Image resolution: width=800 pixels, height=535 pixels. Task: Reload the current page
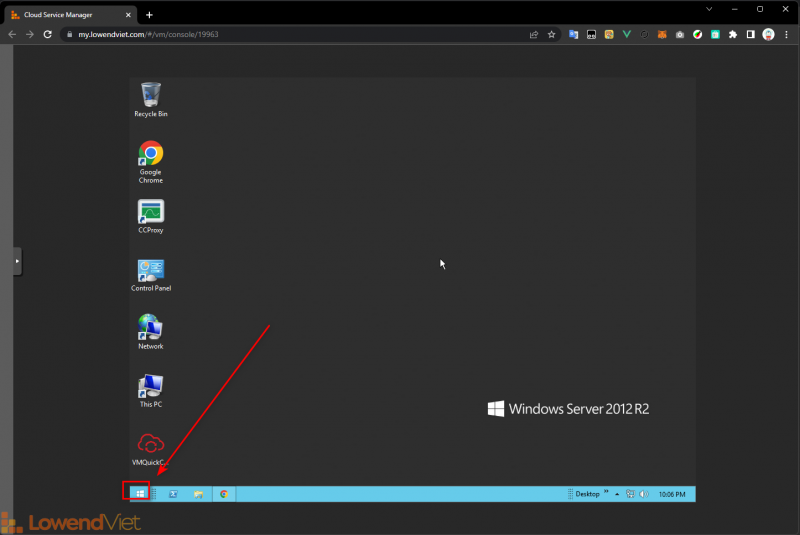click(47, 34)
